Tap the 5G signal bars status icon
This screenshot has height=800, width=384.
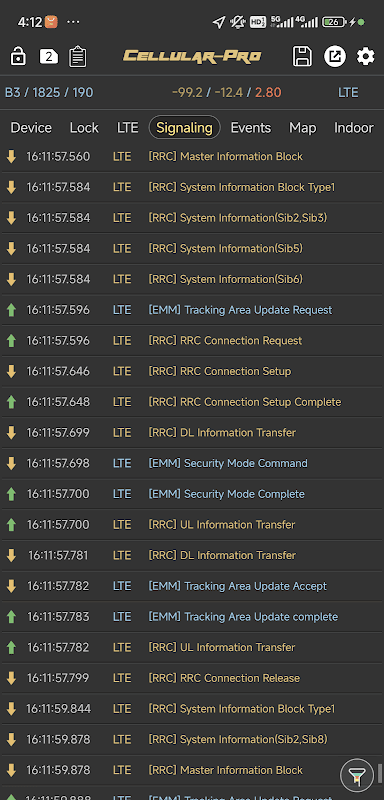point(282,22)
